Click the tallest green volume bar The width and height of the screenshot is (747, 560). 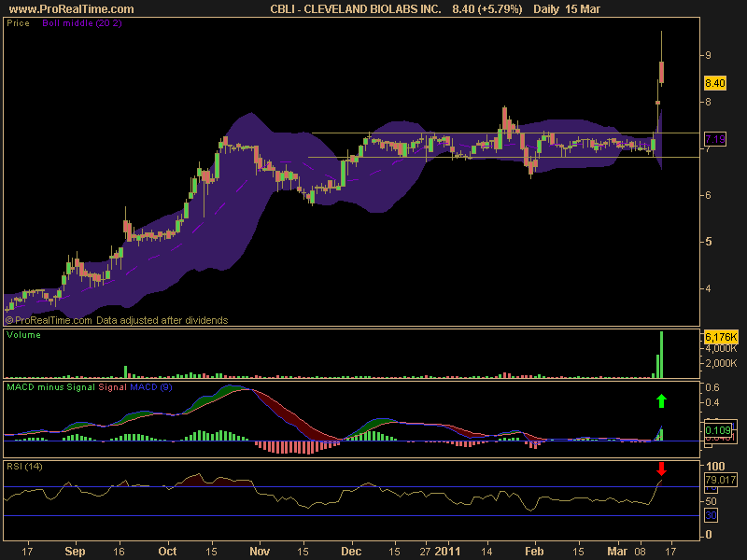[661, 355]
